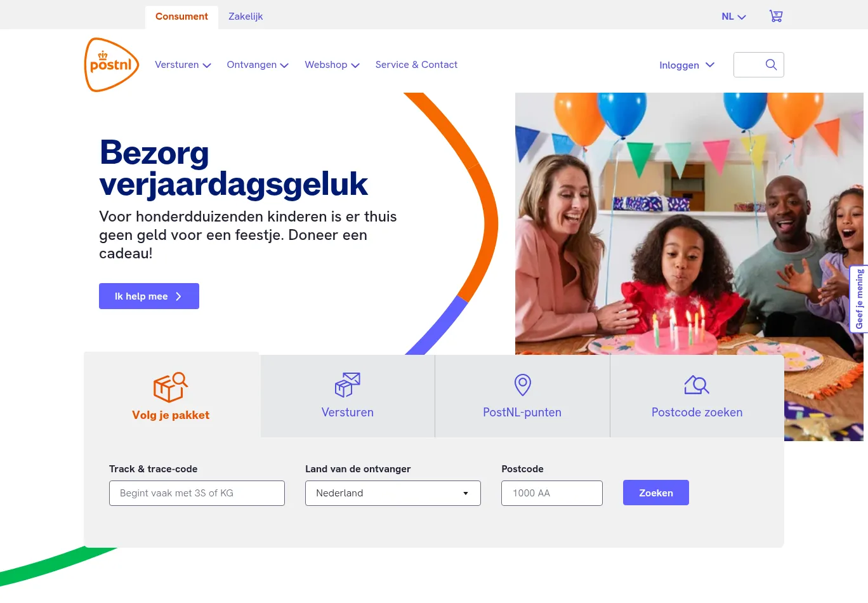The width and height of the screenshot is (868, 603).
Task: Click the Zoeken button
Action: coord(656,493)
